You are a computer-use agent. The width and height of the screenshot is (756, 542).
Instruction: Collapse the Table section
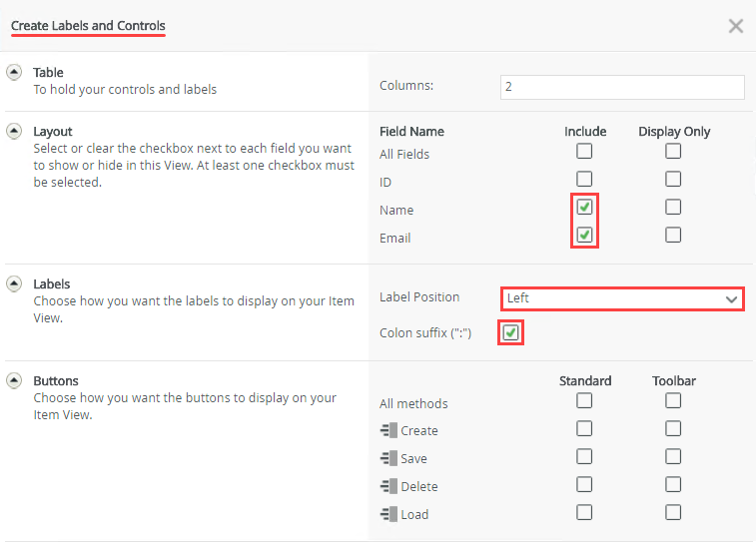point(15,72)
